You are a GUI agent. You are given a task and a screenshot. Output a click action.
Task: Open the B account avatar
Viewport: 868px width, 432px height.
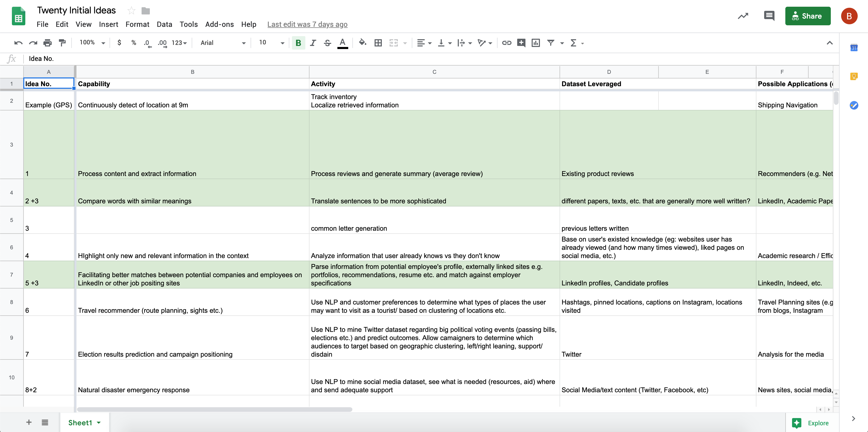[849, 16]
